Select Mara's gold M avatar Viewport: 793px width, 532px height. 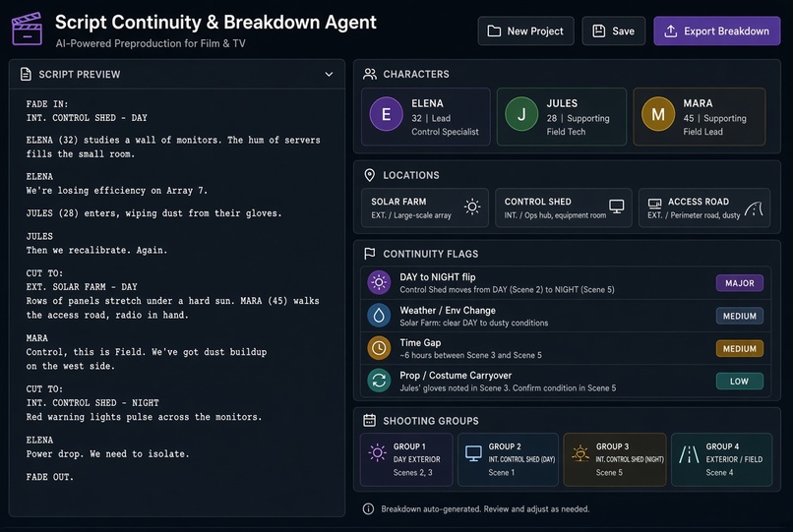pos(658,114)
